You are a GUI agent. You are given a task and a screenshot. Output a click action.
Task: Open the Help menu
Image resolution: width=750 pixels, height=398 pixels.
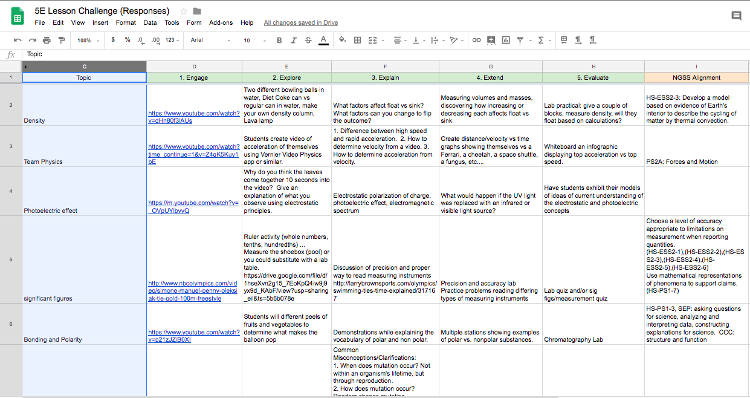click(x=247, y=22)
